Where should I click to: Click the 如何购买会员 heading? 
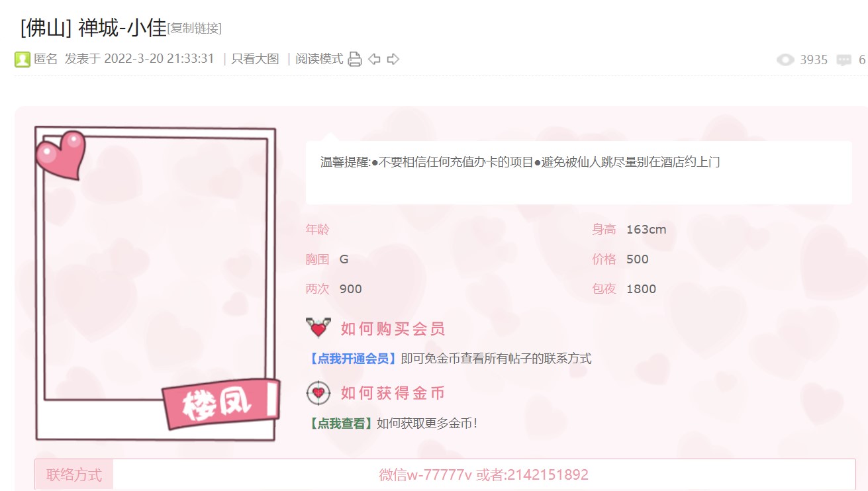click(x=393, y=328)
